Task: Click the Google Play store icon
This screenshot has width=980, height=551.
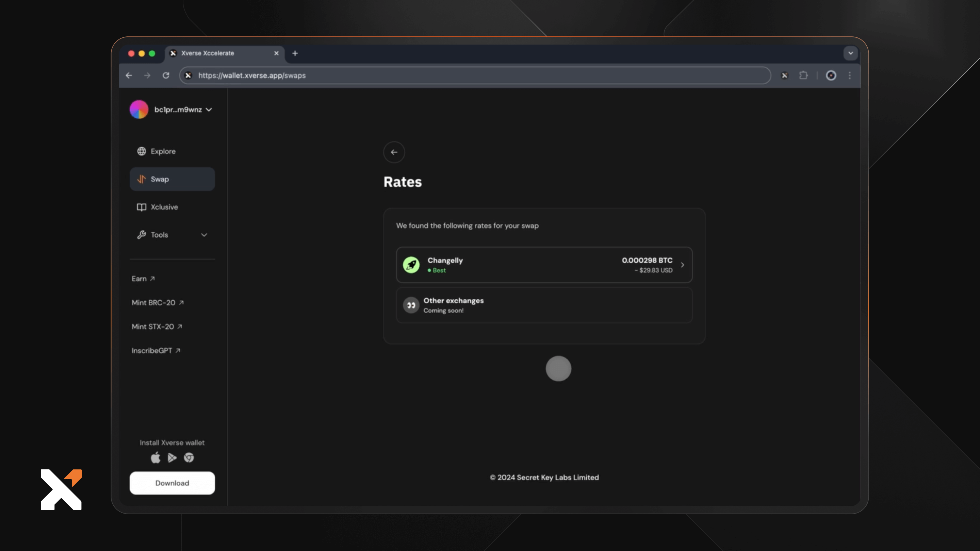Action: 172,457
